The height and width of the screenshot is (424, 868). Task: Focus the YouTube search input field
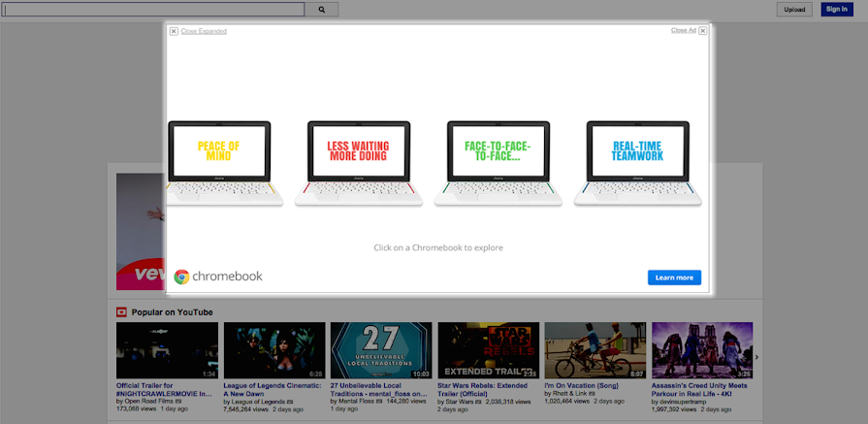pos(153,10)
